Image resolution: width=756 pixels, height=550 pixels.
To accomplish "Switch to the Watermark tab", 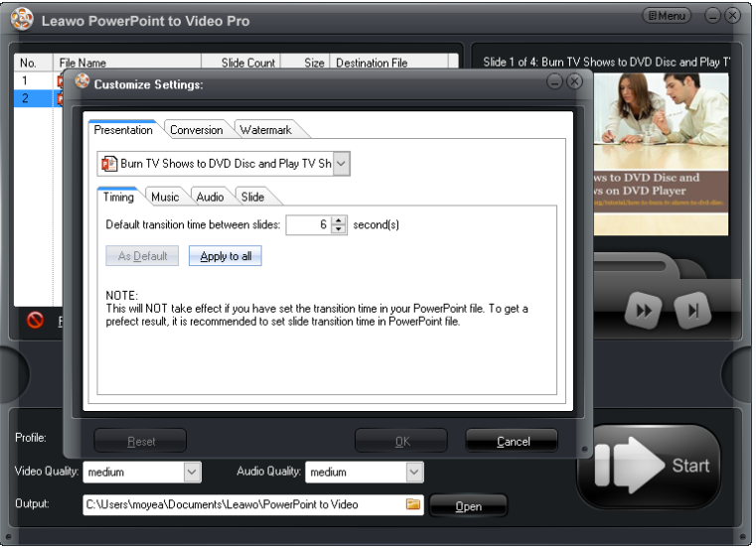I will (265, 130).
